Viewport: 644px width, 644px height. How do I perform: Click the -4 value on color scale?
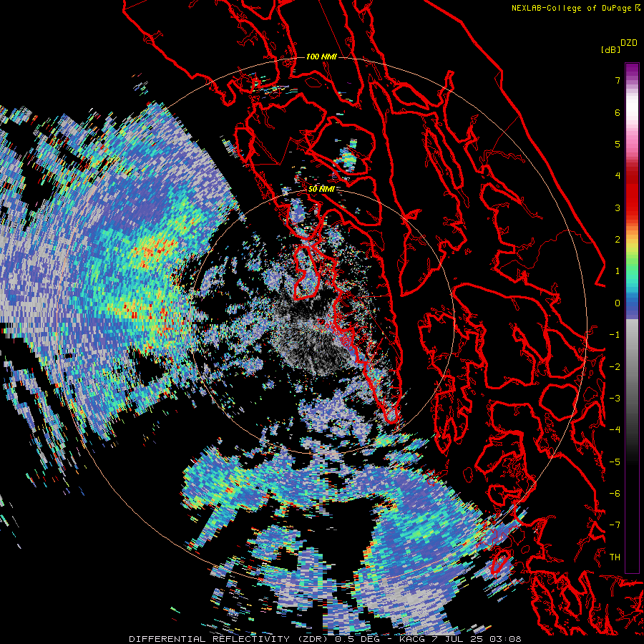[x=615, y=430]
